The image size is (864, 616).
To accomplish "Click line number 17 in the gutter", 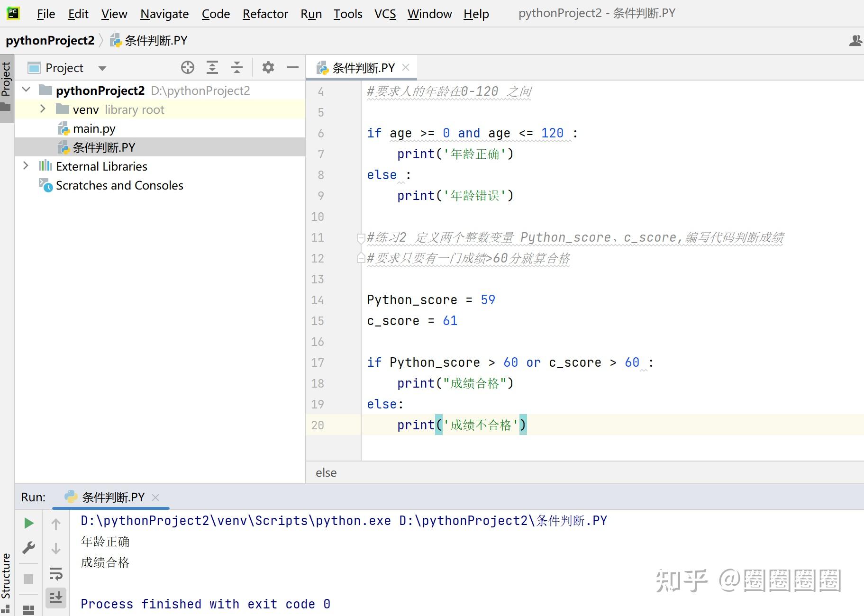I will [318, 363].
